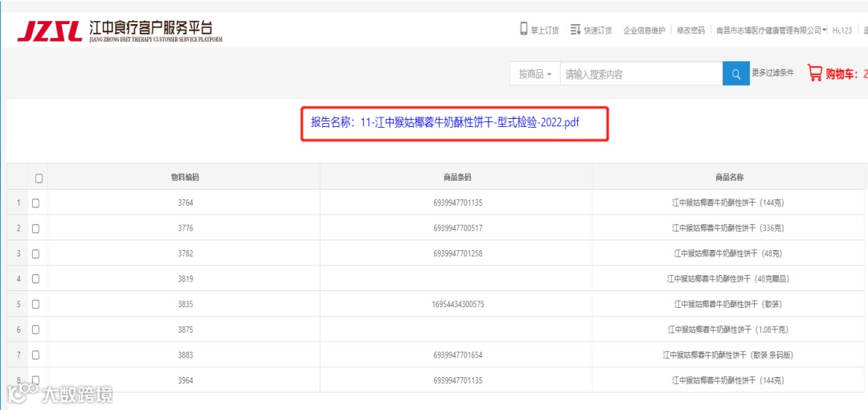The image size is (868, 410).
Task: Sort by 物料编码 column header
Action: pos(185,178)
